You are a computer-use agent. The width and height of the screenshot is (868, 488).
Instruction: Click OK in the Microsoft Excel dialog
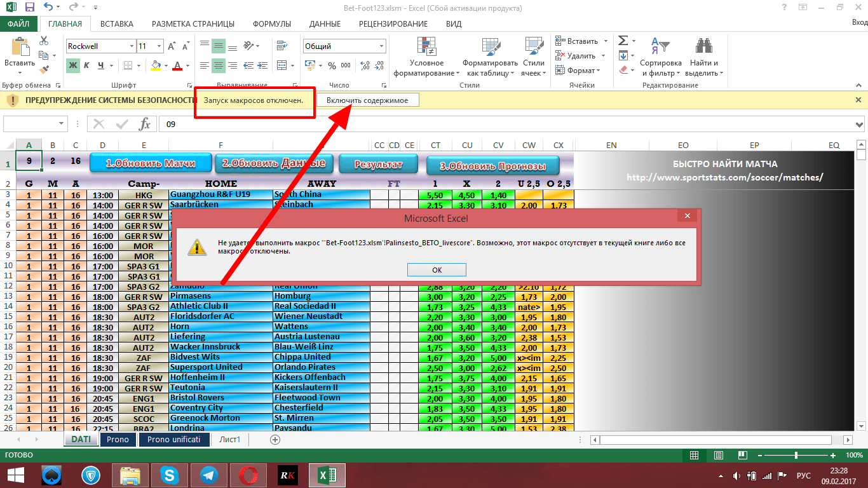click(437, 270)
